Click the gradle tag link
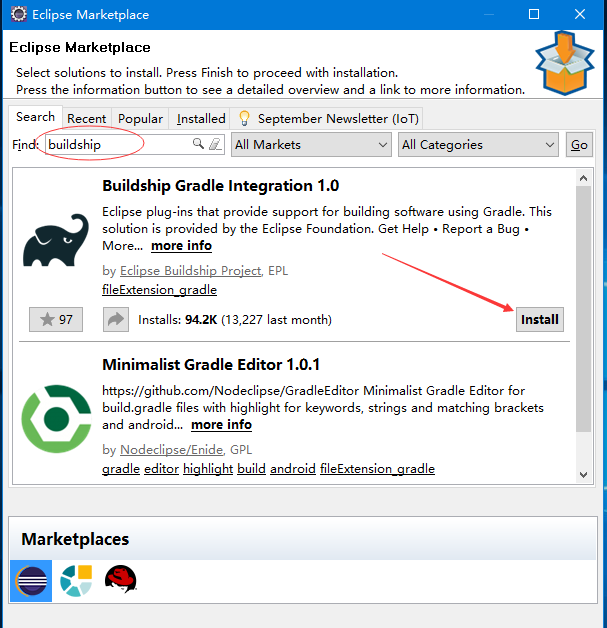 tap(121, 469)
